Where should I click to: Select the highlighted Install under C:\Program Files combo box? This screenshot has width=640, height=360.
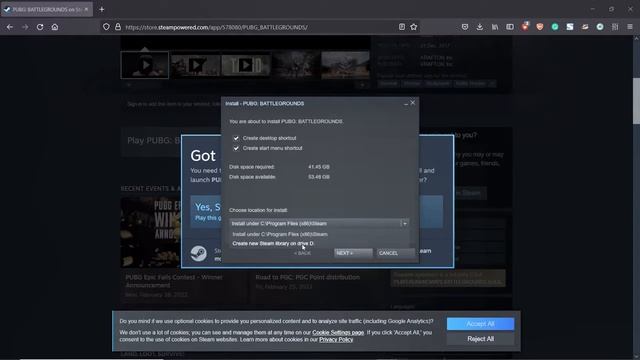pyautogui.click(x=319, y=223)
